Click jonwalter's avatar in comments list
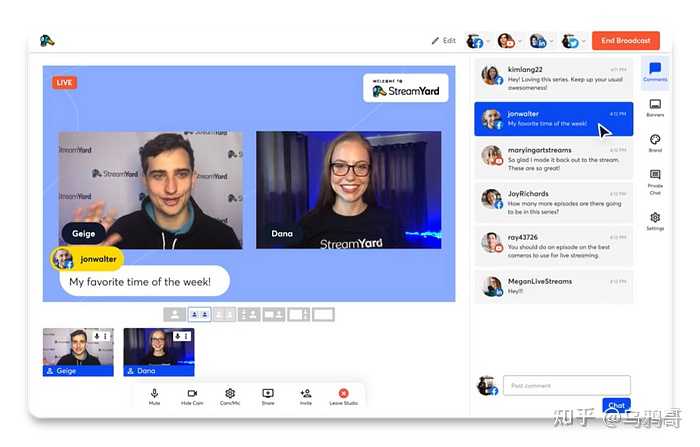This screenshot has height=447, width=700. [x=492, y=119]
